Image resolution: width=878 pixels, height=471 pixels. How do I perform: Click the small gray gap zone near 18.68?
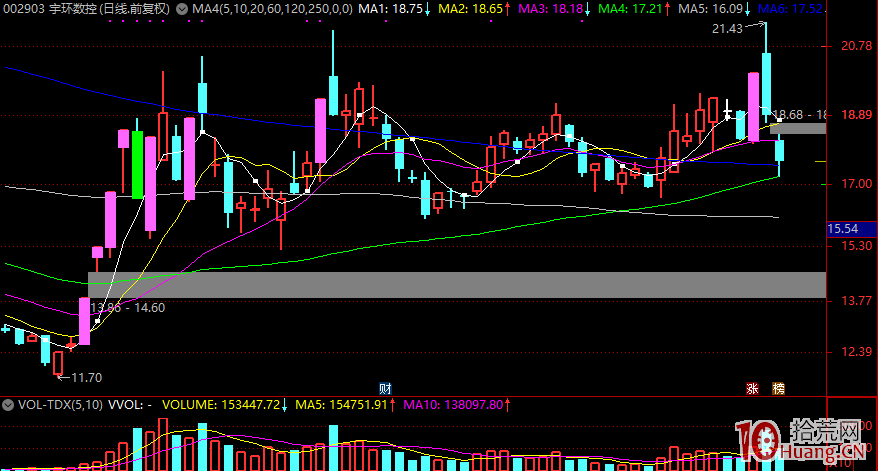click(797, 128)
